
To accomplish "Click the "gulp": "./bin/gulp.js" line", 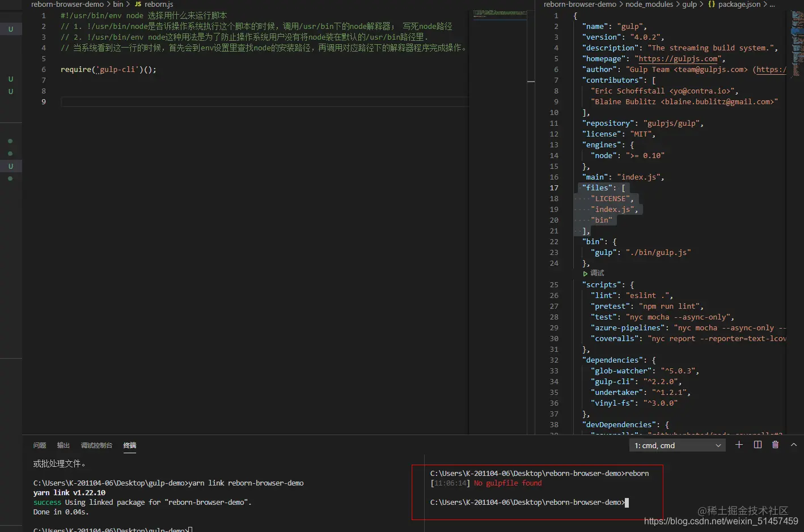I will tap(641, 252).
